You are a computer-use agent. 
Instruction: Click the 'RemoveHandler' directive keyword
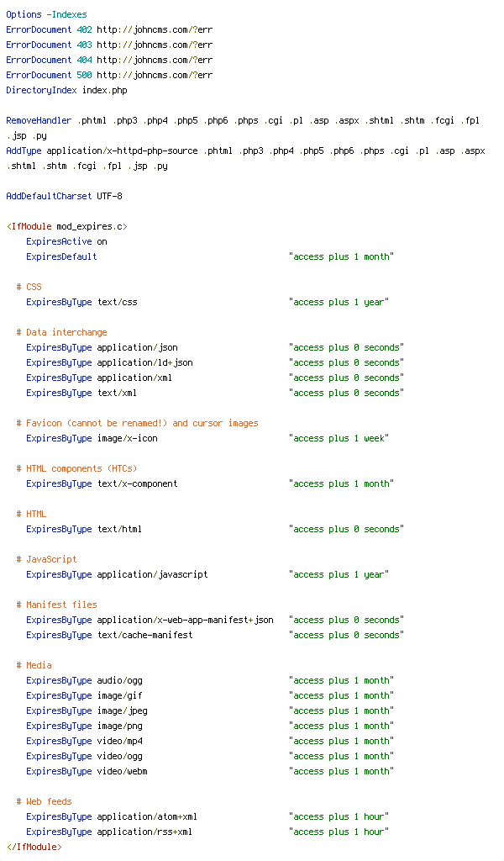(39, 121)
